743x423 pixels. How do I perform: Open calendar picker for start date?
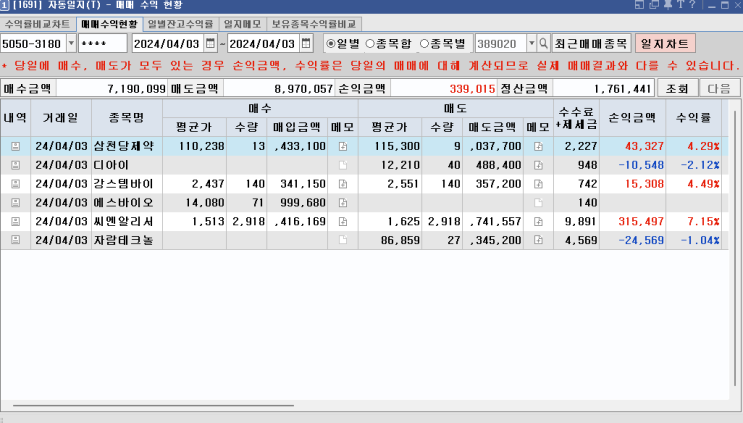(210, 44)
